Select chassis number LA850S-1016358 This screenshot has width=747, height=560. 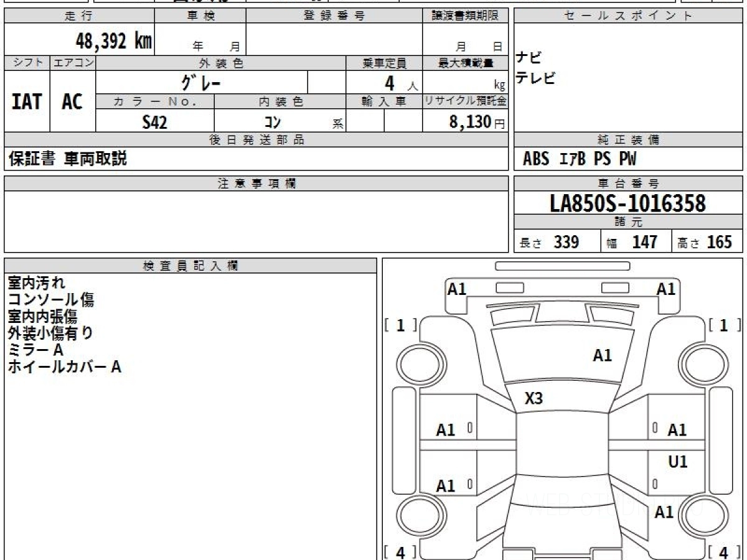(x=628, y=203)
